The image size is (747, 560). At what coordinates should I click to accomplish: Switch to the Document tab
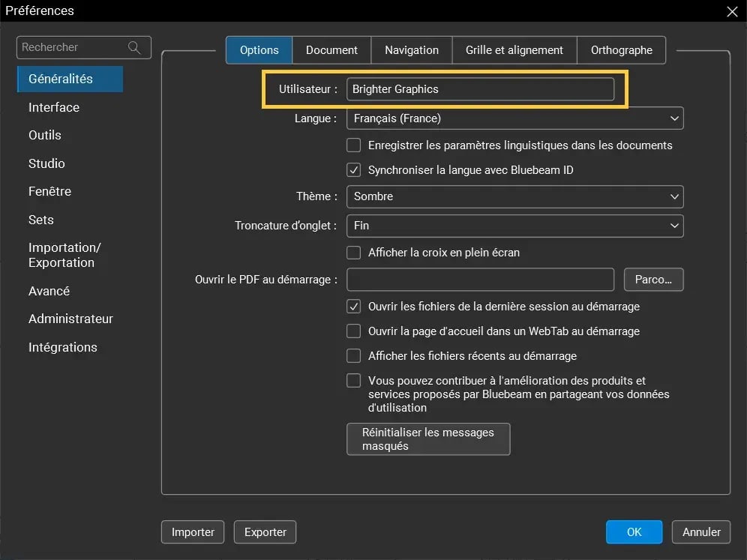click(x=331, y=49)
